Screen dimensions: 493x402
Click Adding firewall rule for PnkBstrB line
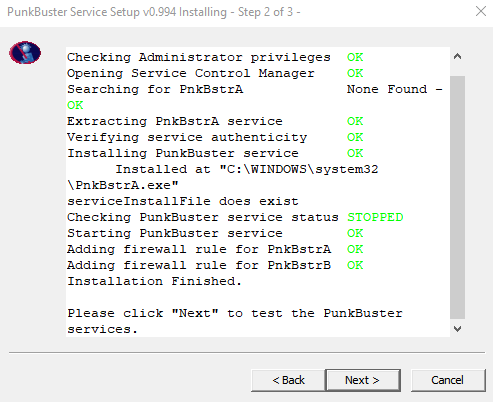215,265
